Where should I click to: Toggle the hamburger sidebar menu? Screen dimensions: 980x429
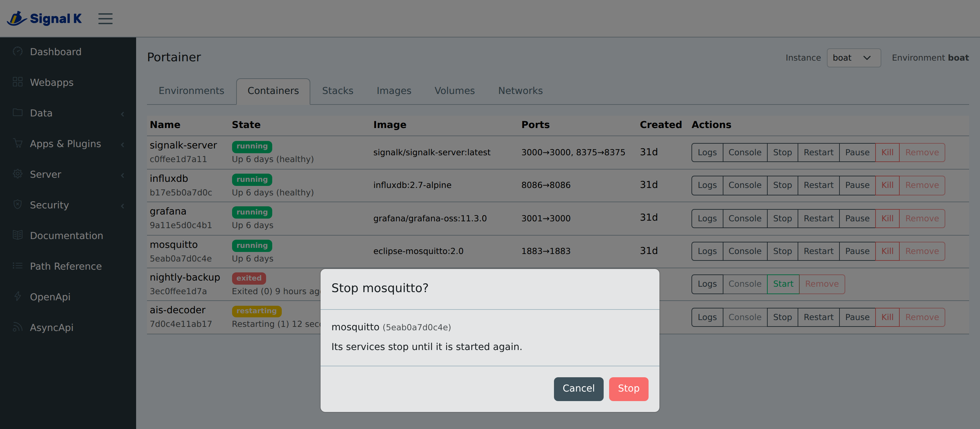point(105,19)
